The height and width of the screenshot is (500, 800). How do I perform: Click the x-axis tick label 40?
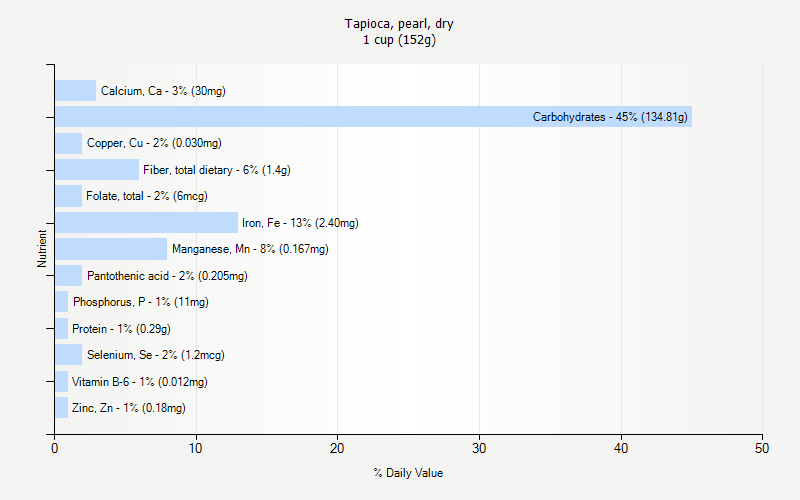pos(621,448)
